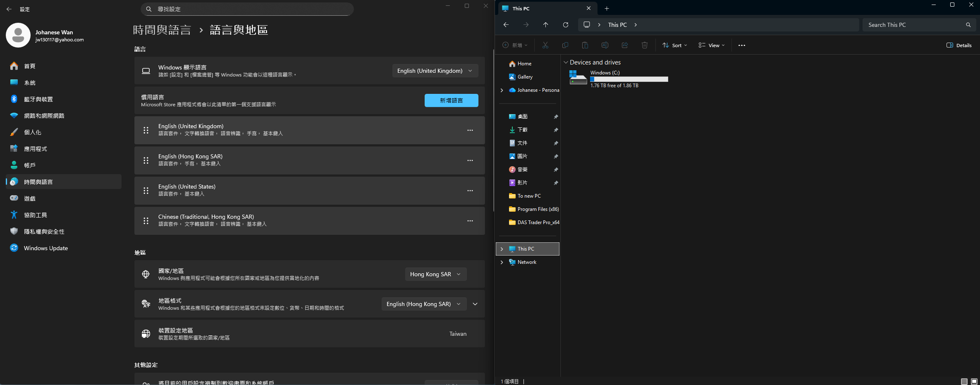Image resolution: width=980 pixels, height=385 pixels.
Task: Toggle the Details pane button
Action: (959, 45)
